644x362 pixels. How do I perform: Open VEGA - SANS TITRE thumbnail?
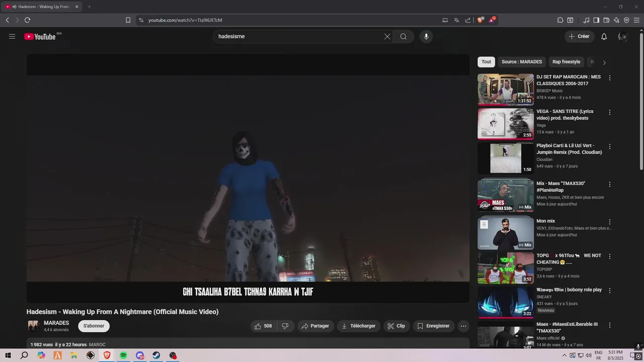click(506, 124)
